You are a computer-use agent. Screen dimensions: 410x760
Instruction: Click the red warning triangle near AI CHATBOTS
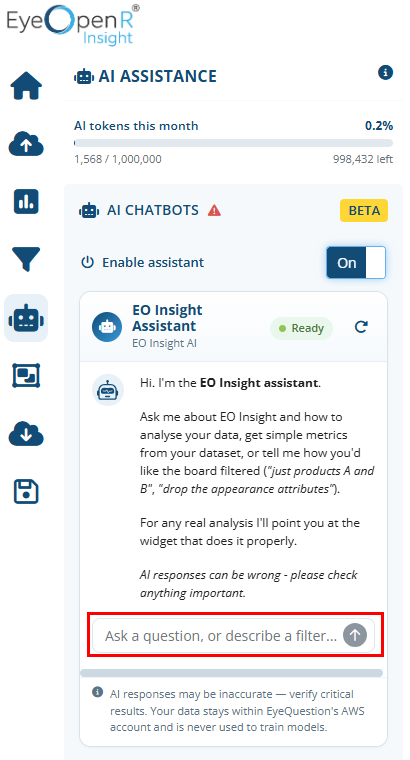[x=214, y=210]
